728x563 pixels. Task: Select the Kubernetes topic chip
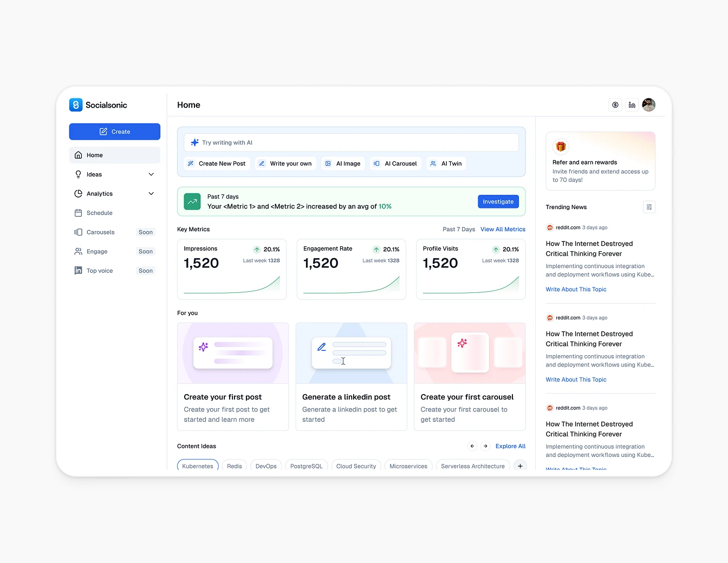pos(198,466)
